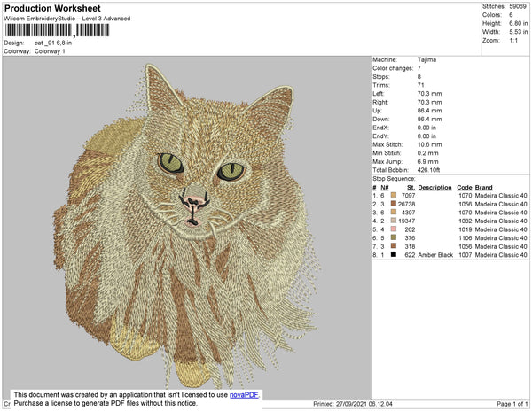Click 'Wilcom EmbroideryStudio – Level 3 Advanced' text
This screenshot has height=411, width=532.
[67, 19]
